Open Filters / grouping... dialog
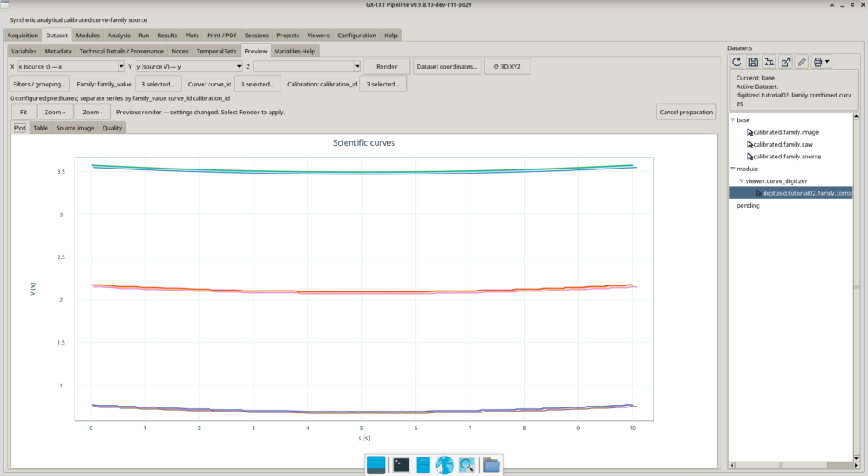 click(39, 84)
